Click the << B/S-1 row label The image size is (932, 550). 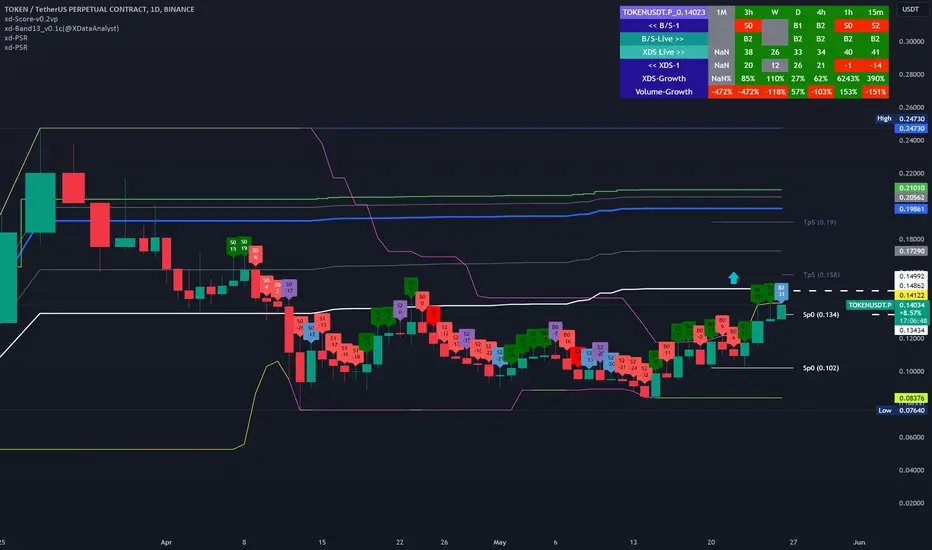[x=664, y=26]
